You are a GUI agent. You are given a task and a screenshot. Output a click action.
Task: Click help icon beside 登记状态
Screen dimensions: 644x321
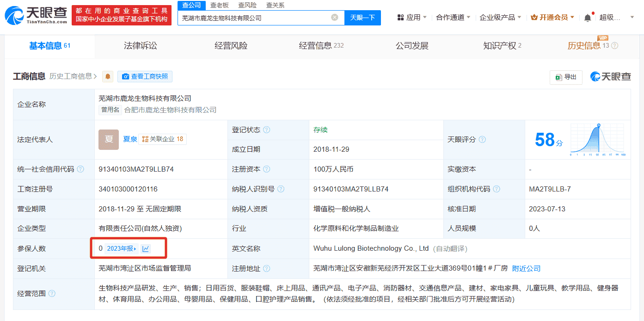[x=267, y=130]
